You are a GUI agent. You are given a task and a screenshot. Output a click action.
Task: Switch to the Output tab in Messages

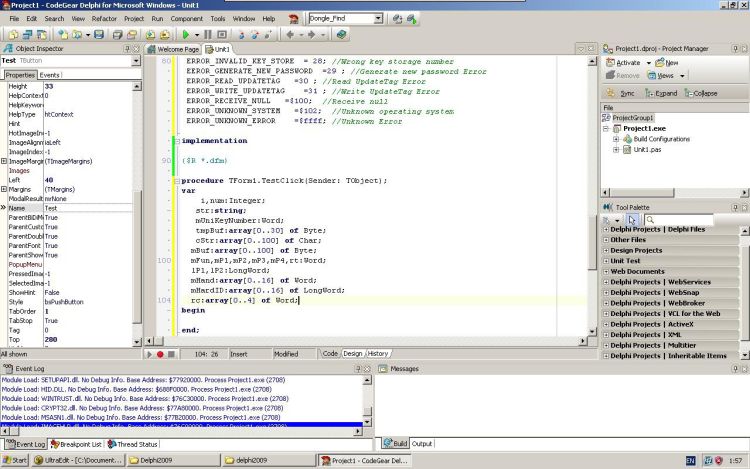[x=422, y=444]
